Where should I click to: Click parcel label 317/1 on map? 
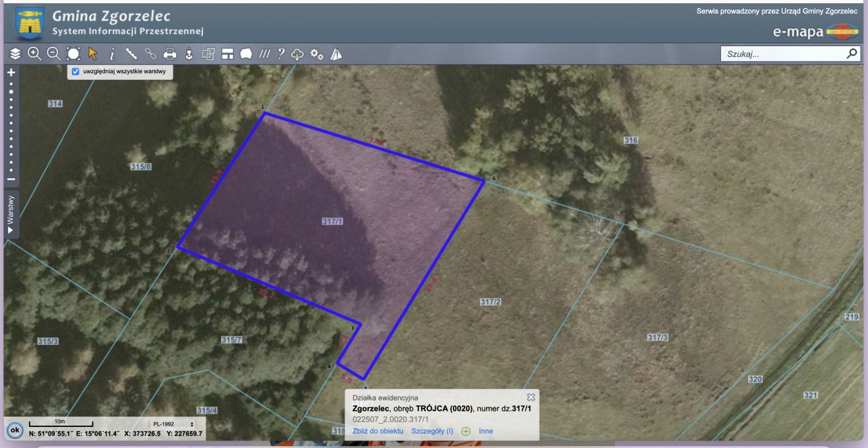[332, 221]
